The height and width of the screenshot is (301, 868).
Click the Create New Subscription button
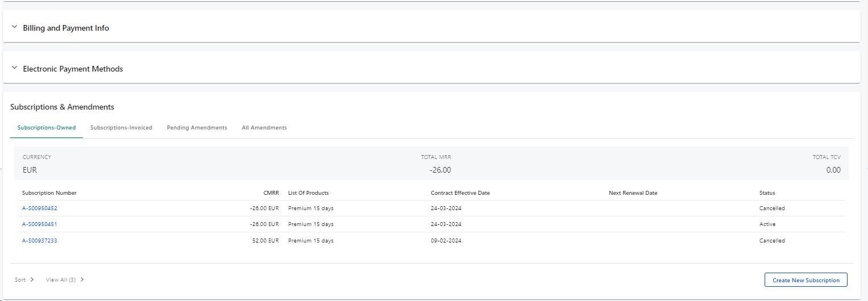(806, 280)
